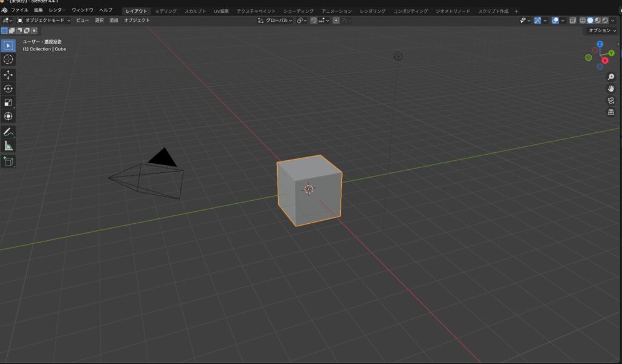The image size is (622, 364).
Task: Select the Rotate tool
Action: pos(9,89)
